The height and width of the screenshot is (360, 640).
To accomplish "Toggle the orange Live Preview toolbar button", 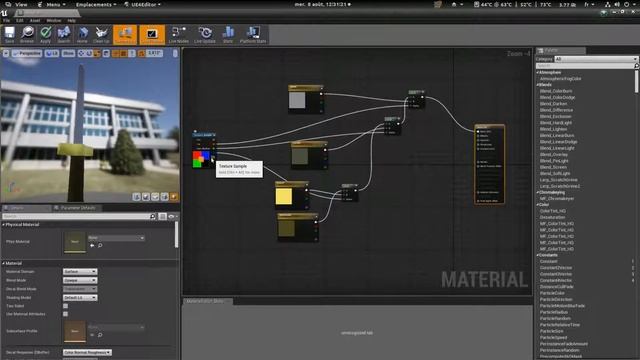I will coord(152,35).
